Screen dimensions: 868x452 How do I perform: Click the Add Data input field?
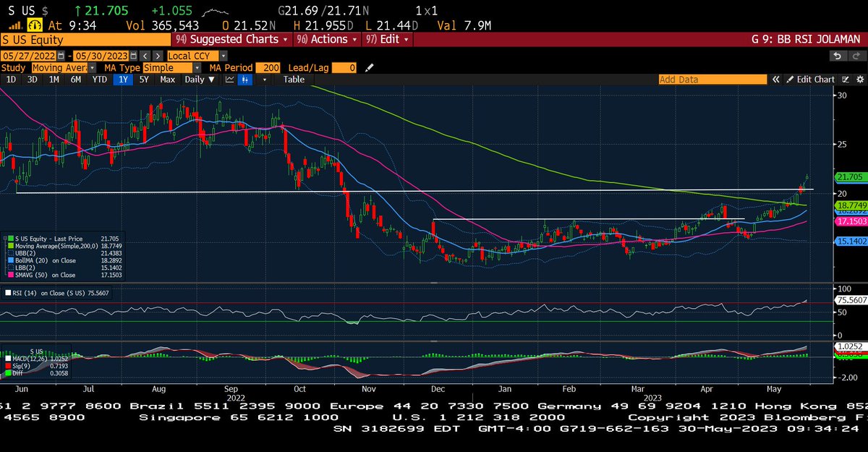(x=712, y=80)
